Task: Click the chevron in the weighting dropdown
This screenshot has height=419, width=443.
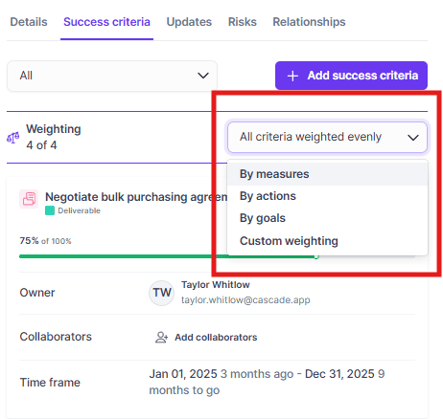Action: tap(413, 137)
